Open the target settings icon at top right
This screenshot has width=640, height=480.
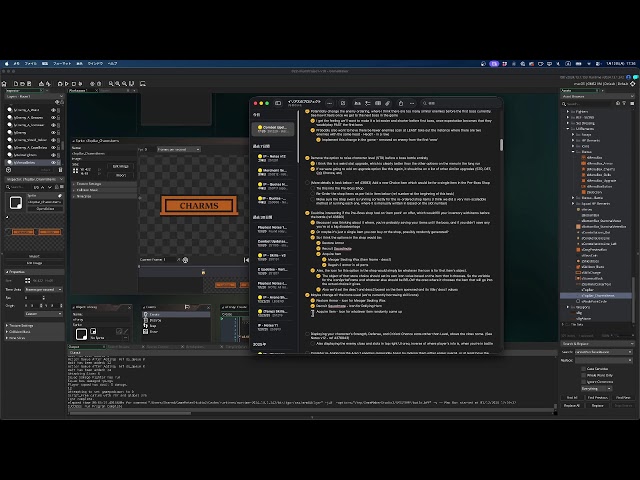coord(633,84)
